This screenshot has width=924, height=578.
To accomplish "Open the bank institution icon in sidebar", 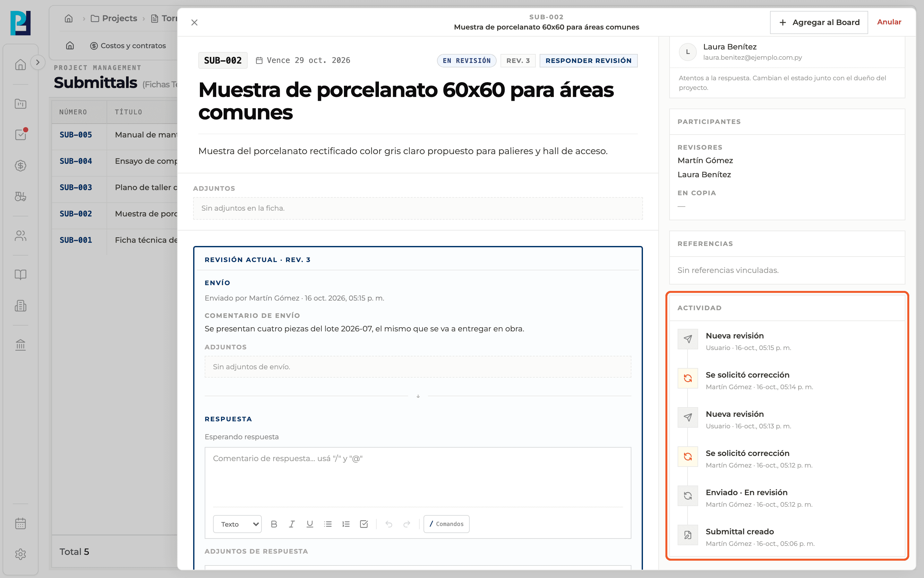I will 21,345.
